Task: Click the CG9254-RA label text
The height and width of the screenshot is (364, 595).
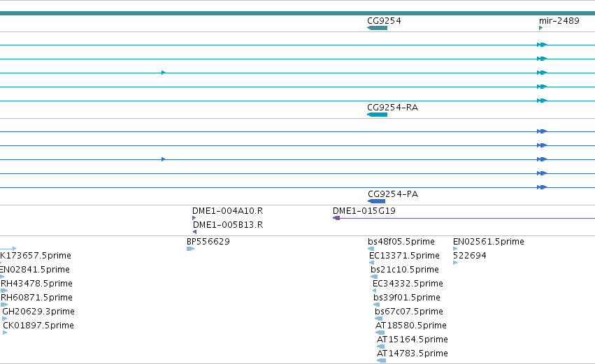Action: click(393, 108)
